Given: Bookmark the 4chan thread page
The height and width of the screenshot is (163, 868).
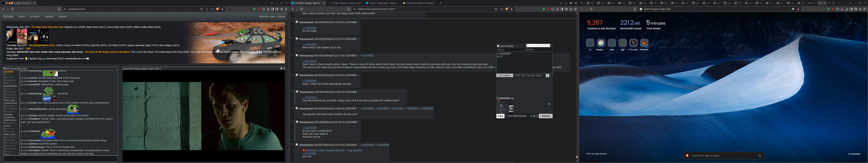Looking at the screenshot, I should click(349, 9).
